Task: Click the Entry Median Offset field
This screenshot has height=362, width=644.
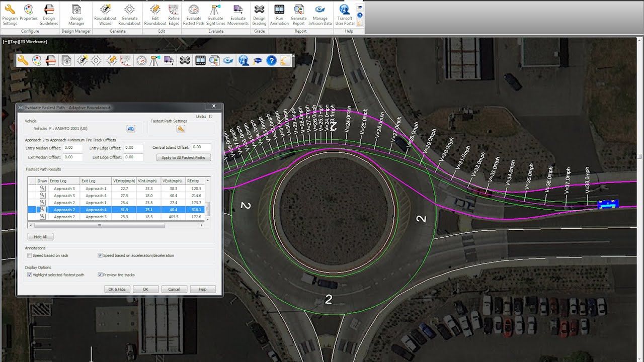Action: tap(73, 148)
